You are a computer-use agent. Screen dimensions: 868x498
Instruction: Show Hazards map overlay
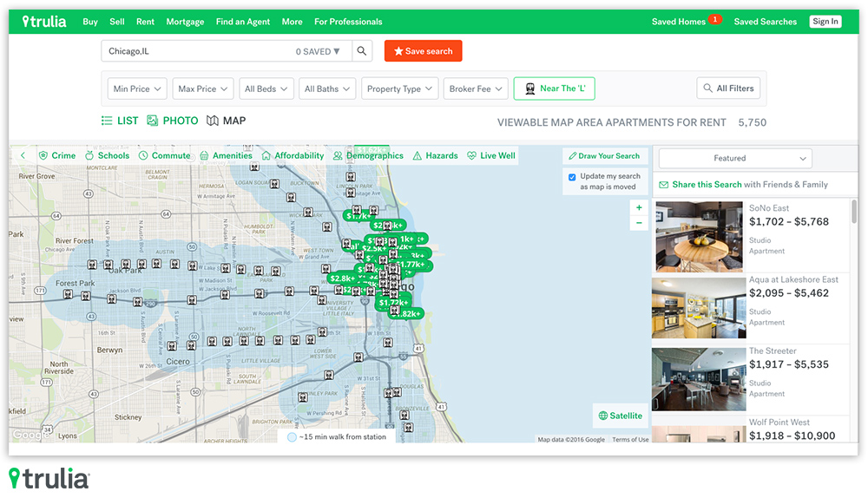[x=435, y=155]
